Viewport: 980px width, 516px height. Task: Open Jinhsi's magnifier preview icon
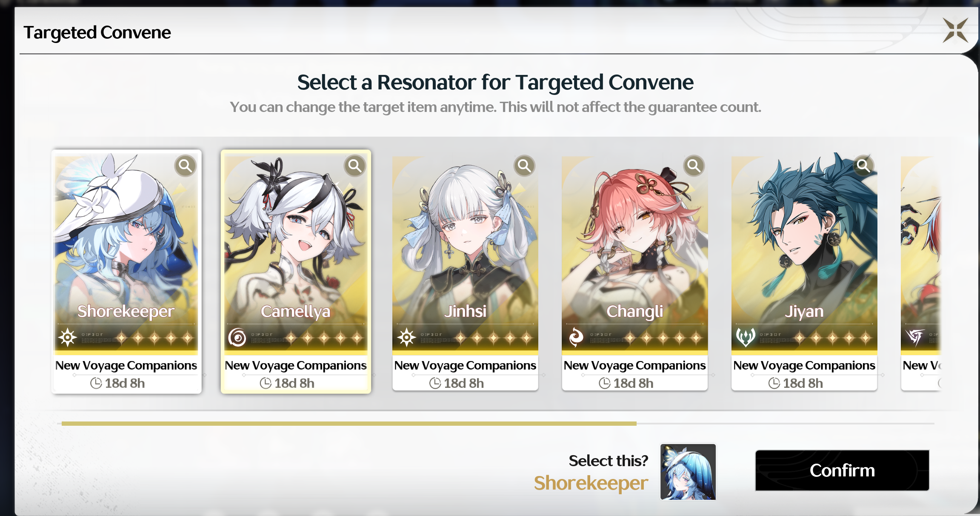click(x=524, y=166)
